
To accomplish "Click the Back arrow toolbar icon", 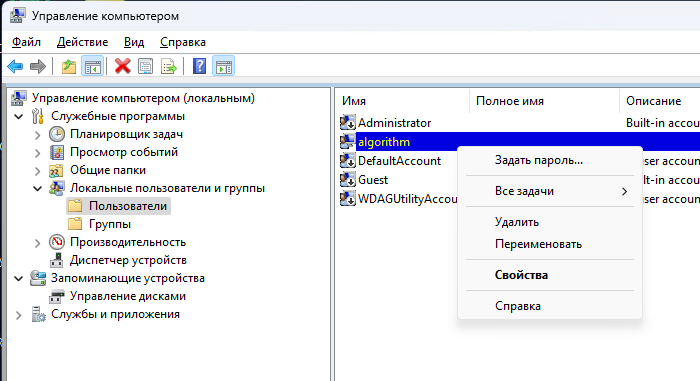I will [x=15, y=67].
